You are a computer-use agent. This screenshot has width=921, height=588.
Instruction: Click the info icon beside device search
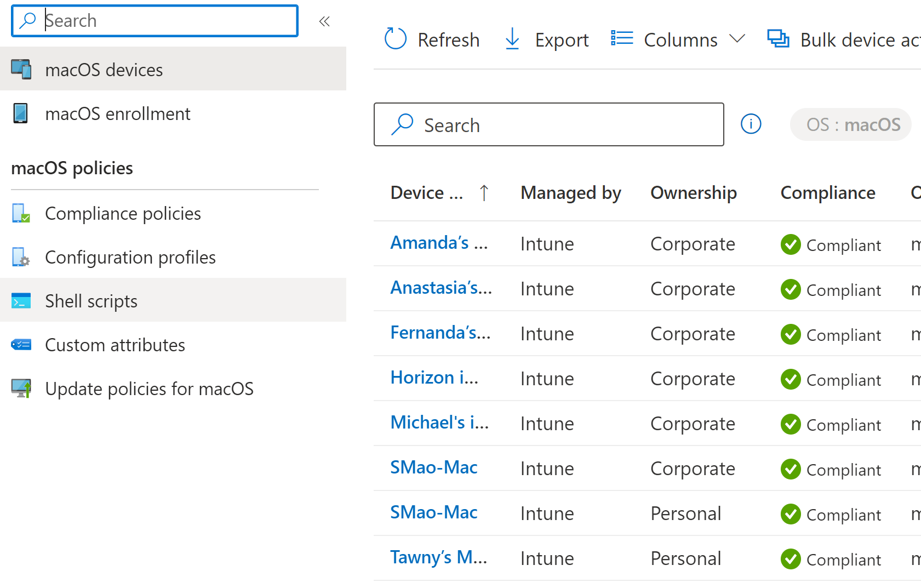(x=751, y=124)
